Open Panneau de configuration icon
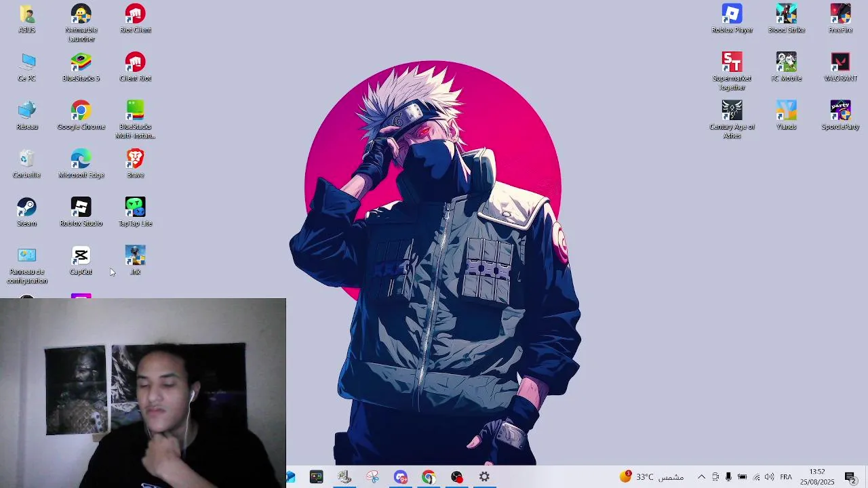This screenshot has width=868, height=488. (x=26, y=265)
